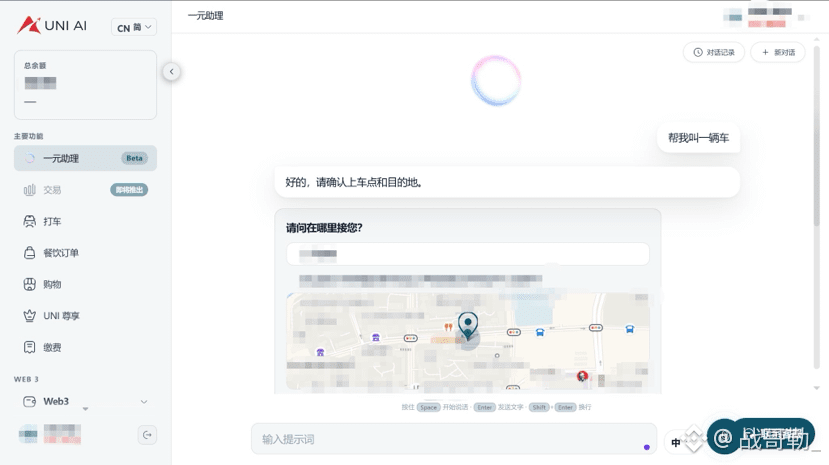Open the CN language dropdown
The width and height of the screenshot is (829, 465).
point(134,27)
